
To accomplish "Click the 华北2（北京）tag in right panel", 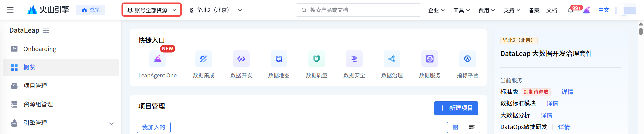I will (x=519, y=40).
